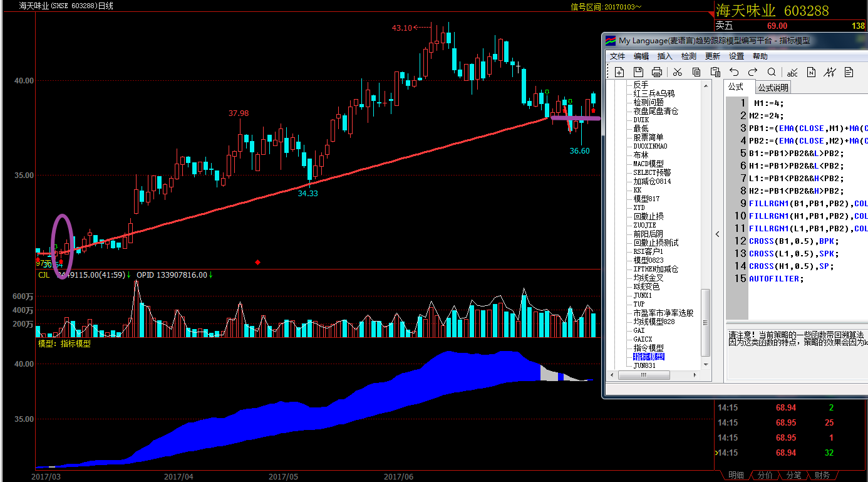The width and height of the screenshot is (868, 482).
Task: Click the document N icon in the toolbar
Action: click(811, 72)
